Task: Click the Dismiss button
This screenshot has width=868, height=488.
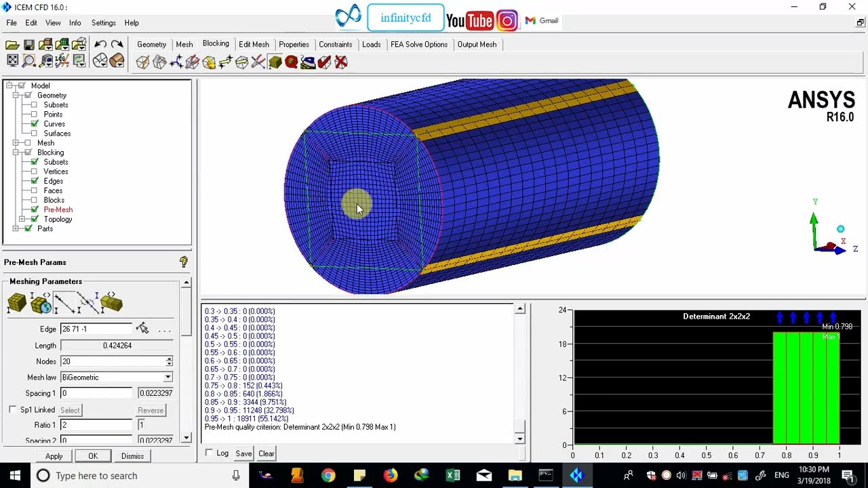Action: (132, 456)
